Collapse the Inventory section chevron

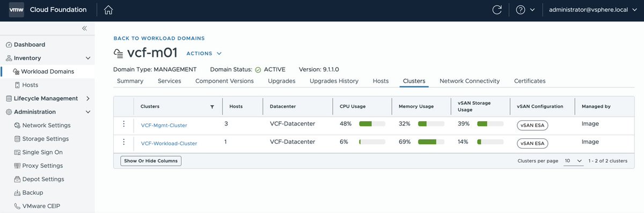88,58
